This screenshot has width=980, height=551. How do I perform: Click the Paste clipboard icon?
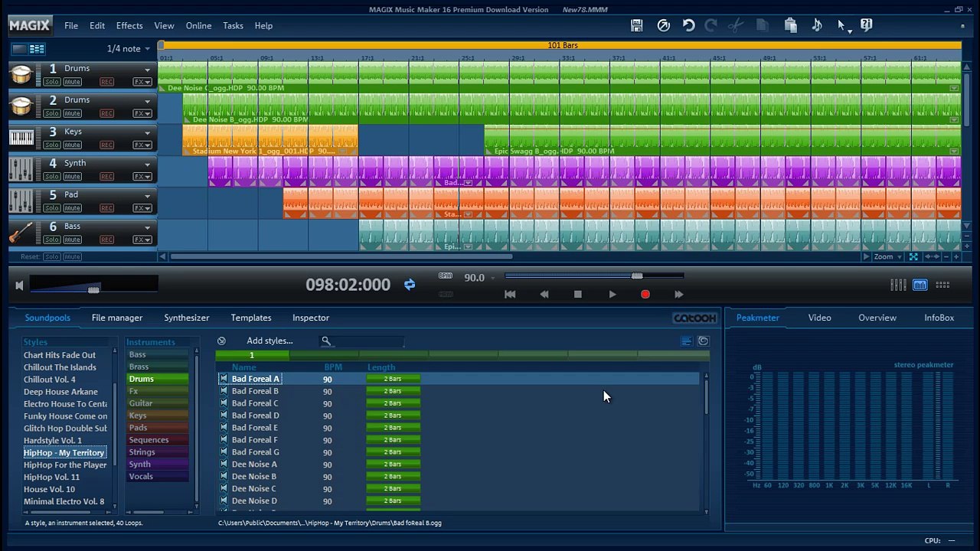coord(791,25)
